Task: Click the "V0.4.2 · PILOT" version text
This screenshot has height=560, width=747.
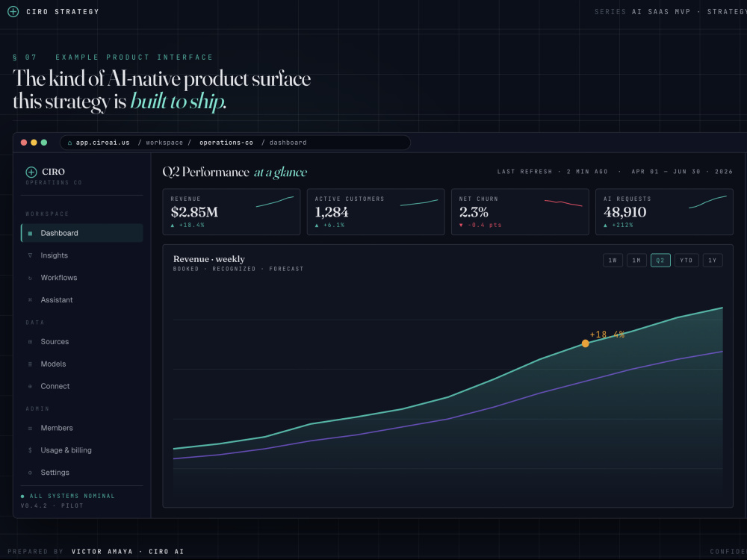Action: point(52,506)
